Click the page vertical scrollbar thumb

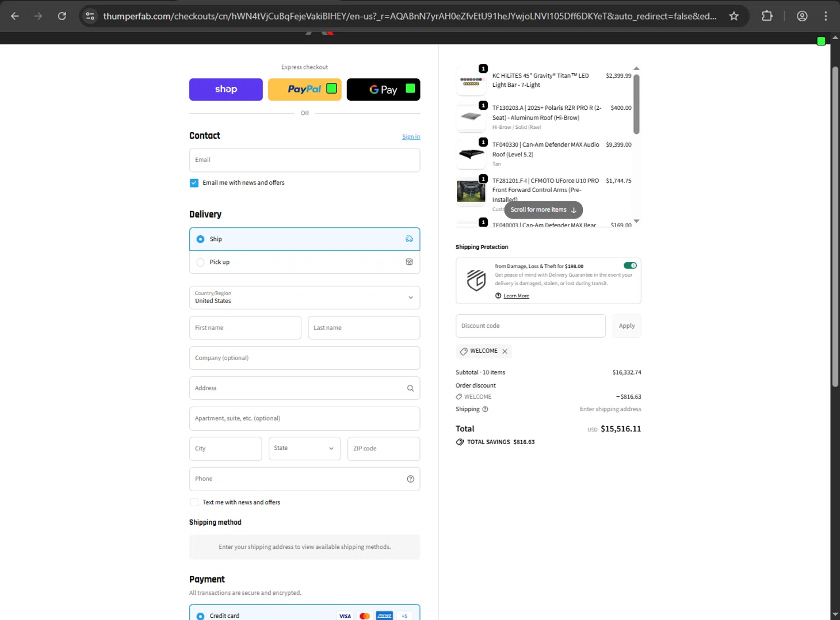pos(835,227)
